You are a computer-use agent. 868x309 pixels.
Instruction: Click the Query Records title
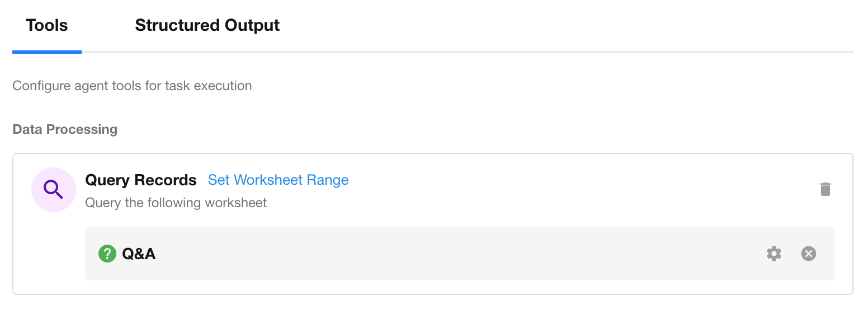point(140,180)
